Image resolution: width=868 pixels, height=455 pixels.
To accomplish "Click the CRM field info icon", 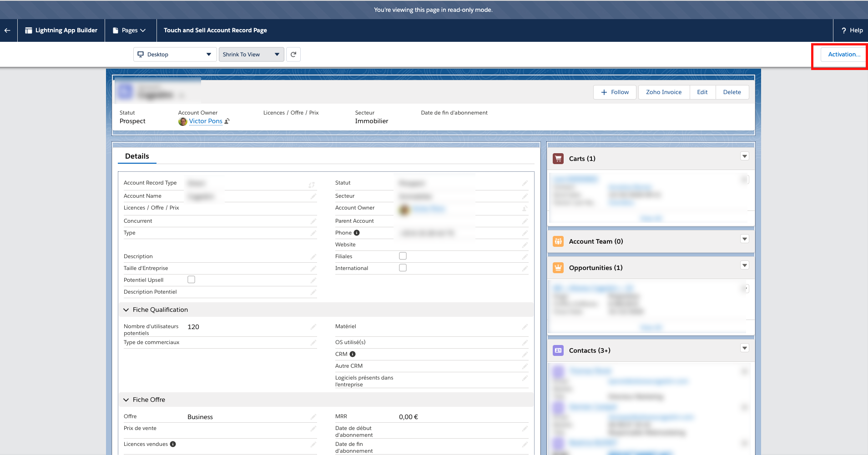I will click(353, 354).
